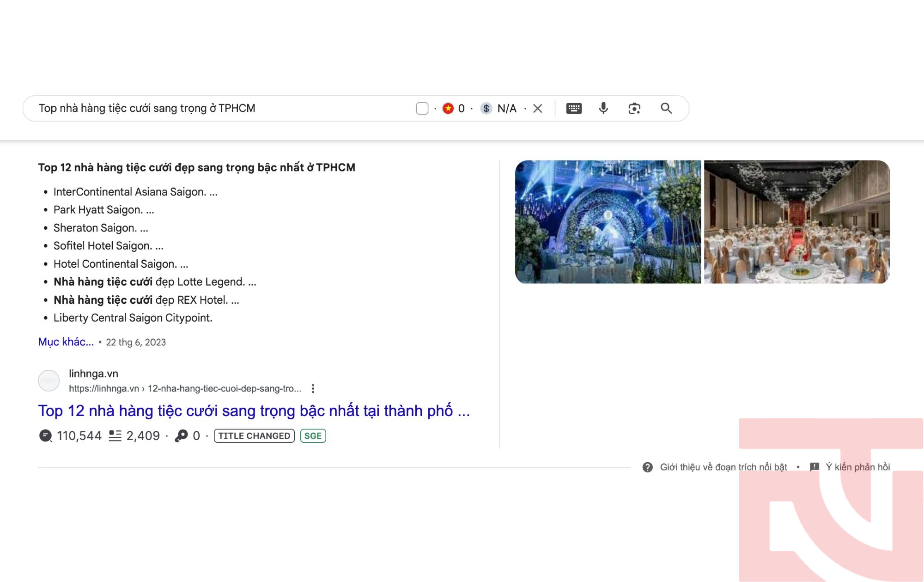Select the "Lotte Legend" list item
This screenshot has width=924, height=582.
[155, 282]
